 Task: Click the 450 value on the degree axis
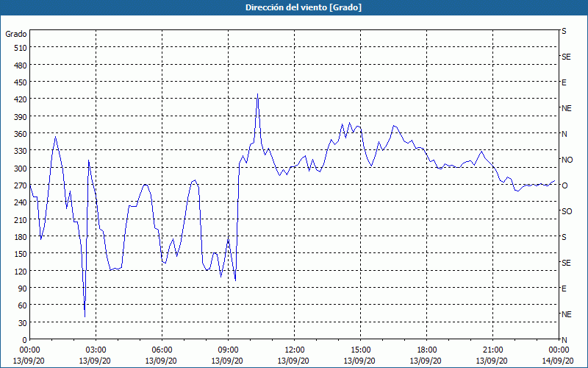(21, 82)
